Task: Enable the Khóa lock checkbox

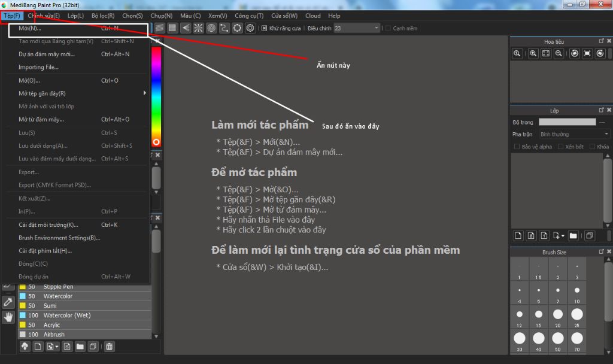Action: tap(592, 147)
